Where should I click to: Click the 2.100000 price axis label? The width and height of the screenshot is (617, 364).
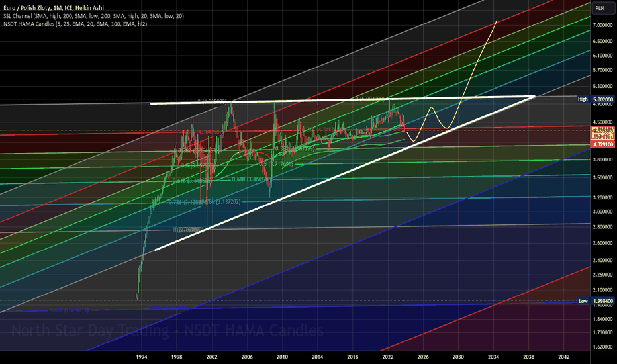(x=603, y=290)
